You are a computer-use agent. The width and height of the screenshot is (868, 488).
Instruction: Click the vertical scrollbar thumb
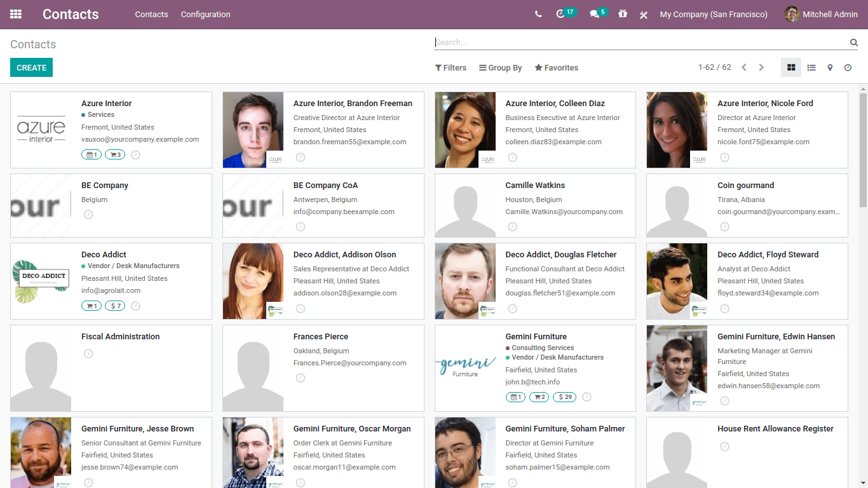863,149
